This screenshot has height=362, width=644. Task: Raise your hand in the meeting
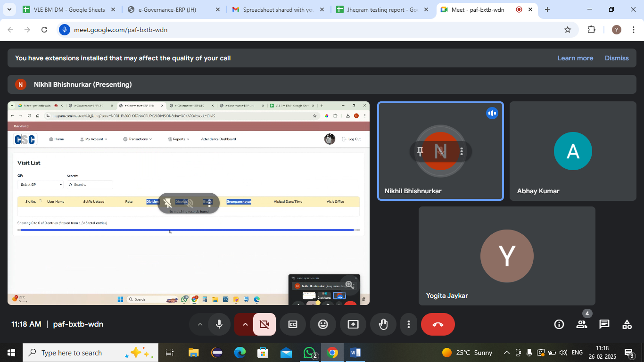pyautogui.click(x=383, y=324)
